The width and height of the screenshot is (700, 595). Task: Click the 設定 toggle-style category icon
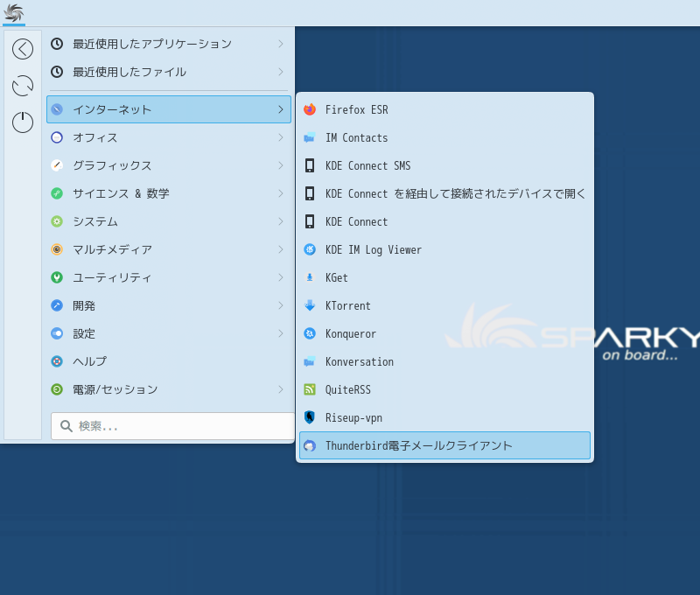pos(57,333)
